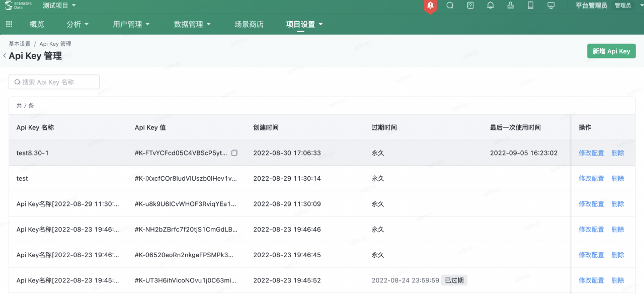Select the test8.30-1 name cell
This screenshot has height=294, width=644.
tap(33, 153)
